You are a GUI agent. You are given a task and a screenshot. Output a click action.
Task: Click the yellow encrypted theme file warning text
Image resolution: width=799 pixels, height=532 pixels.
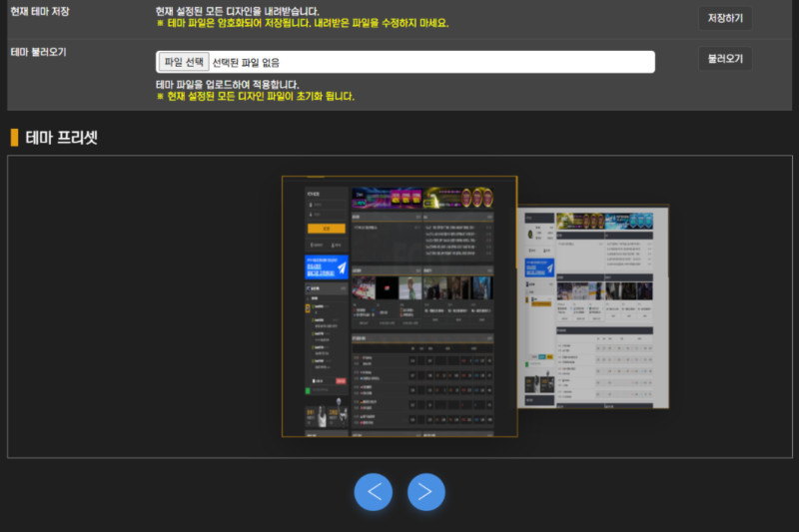(x=303, y=23)
